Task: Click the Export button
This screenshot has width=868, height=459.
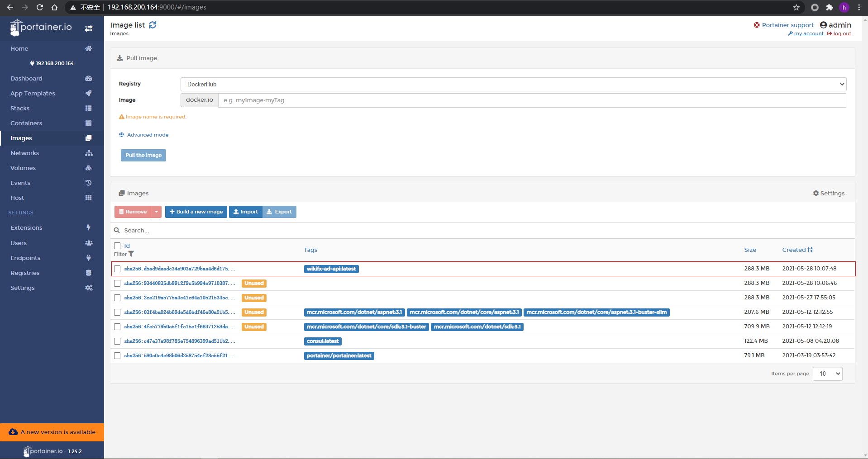Action: coord(279,212)
